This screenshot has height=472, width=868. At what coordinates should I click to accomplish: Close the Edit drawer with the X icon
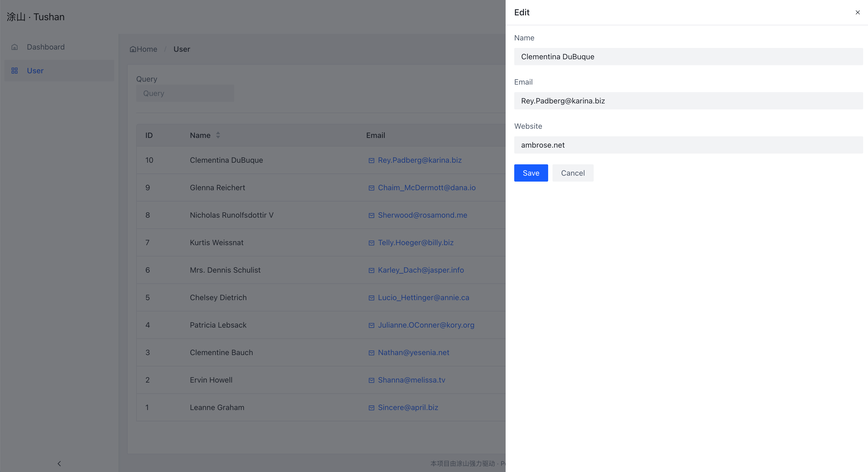(857, 12)
